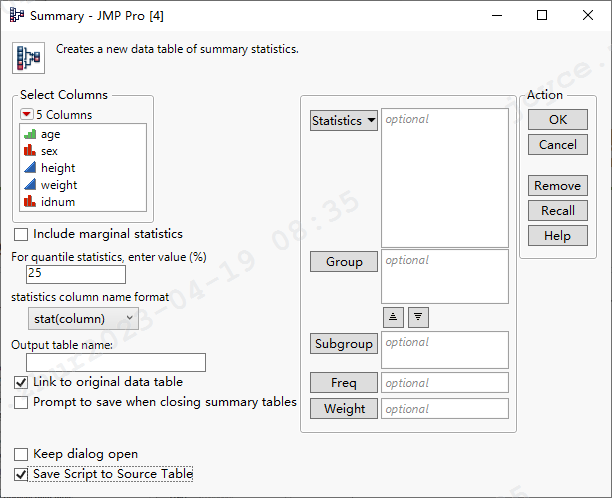Select the weight column in list
612x498 pixels.
(x=58, y=185)
